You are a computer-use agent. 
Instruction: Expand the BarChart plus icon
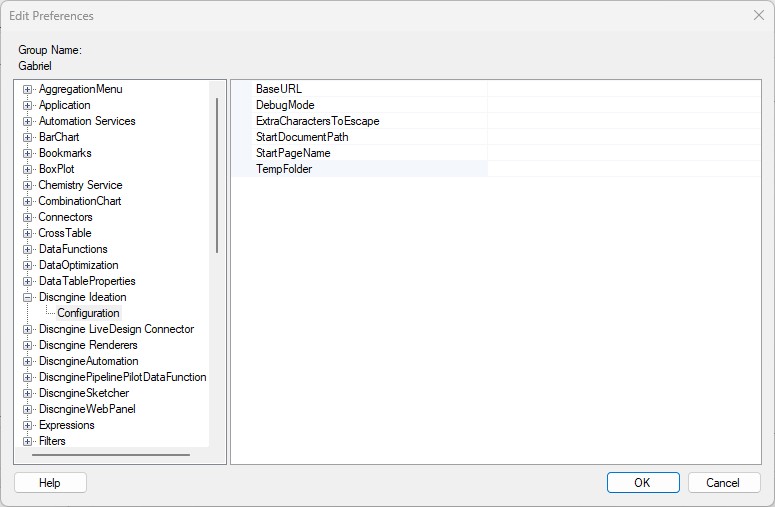(x=28, y=137)
